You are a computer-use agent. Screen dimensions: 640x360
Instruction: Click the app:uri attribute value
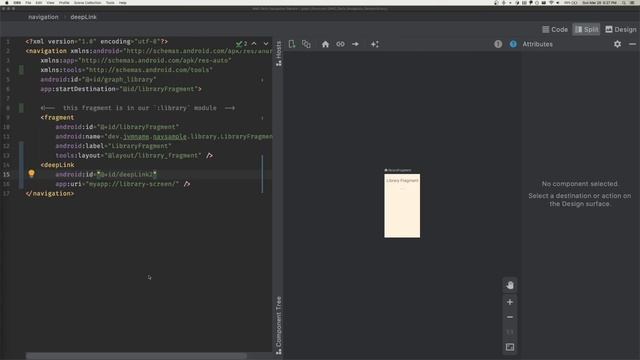point(132,184)
